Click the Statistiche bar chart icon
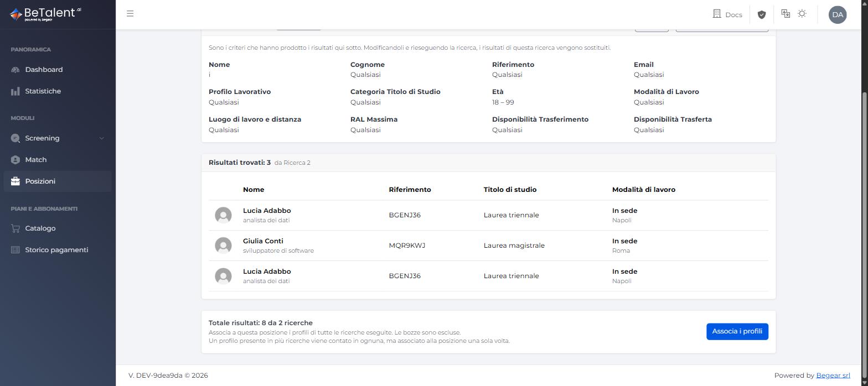 [x=15, y=91]
